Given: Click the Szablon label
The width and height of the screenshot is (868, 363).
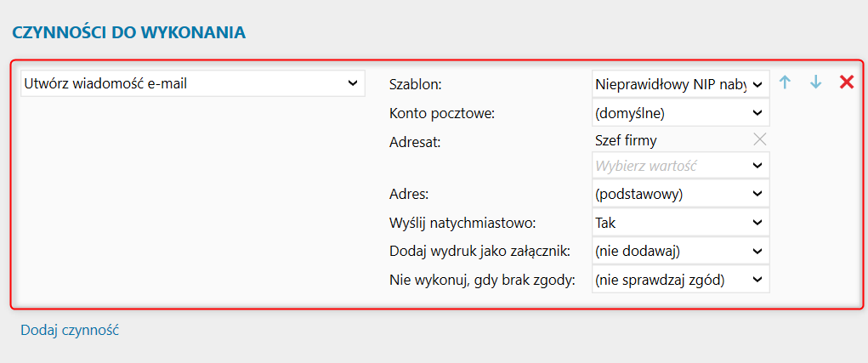Looking at the screenshot, I should pos(416,84).
